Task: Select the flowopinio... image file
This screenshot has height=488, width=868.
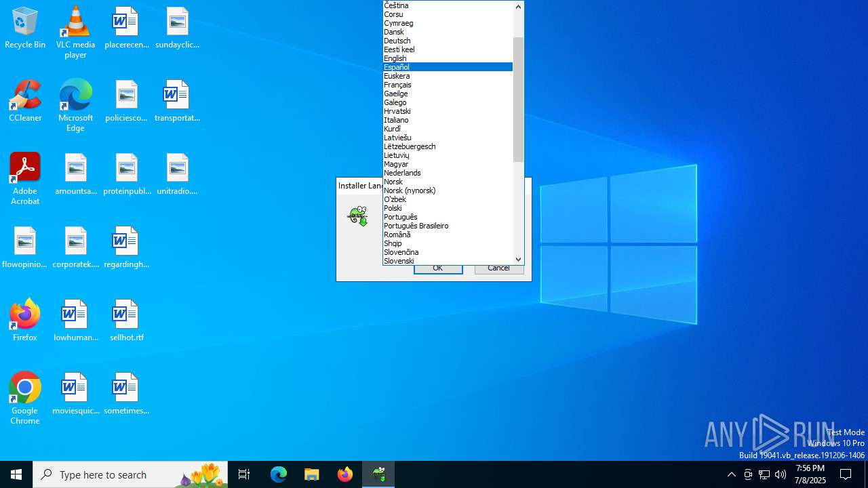Action: 25,248
